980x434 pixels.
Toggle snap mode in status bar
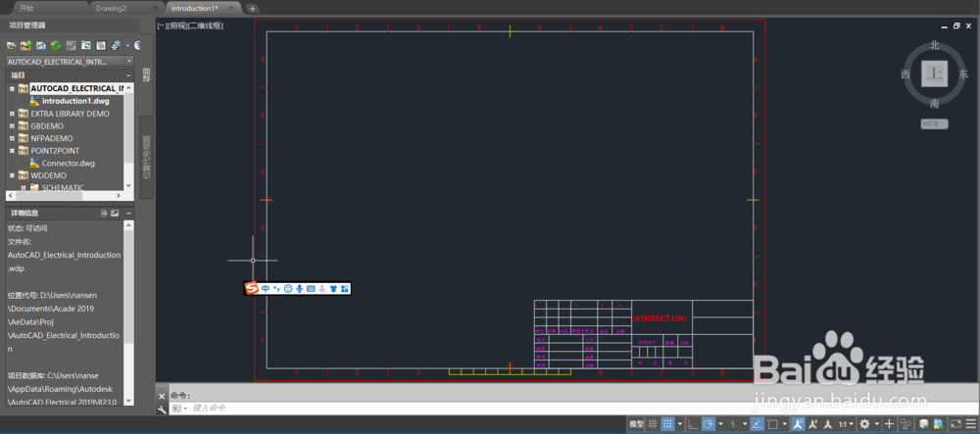[x=667, y=424]
